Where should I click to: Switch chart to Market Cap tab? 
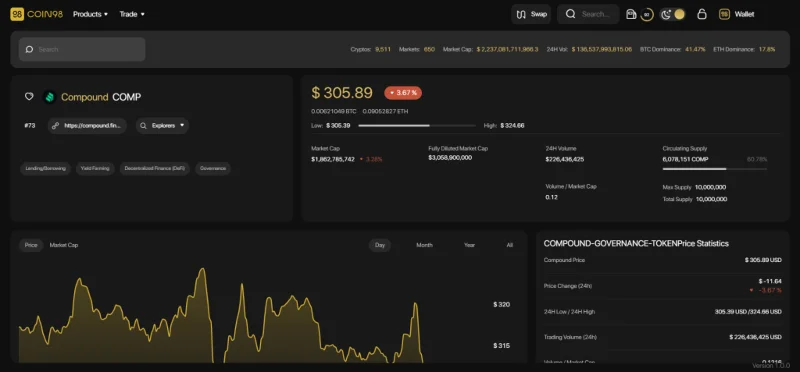pos(64,245)
